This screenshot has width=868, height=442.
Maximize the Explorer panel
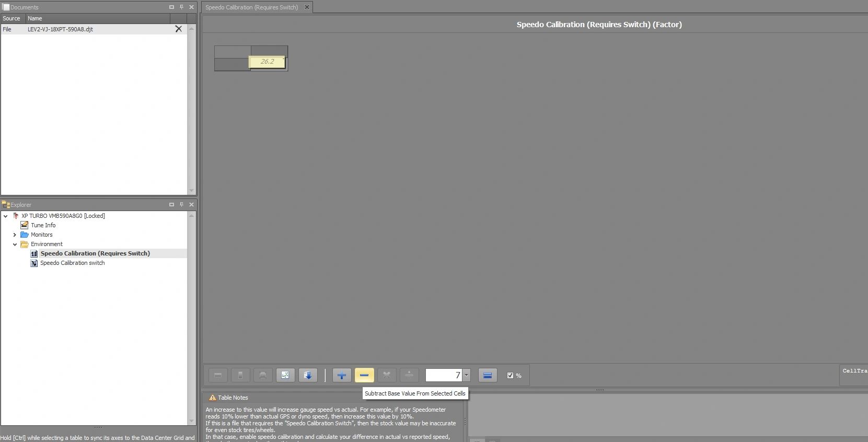click(x=171, y=205)
